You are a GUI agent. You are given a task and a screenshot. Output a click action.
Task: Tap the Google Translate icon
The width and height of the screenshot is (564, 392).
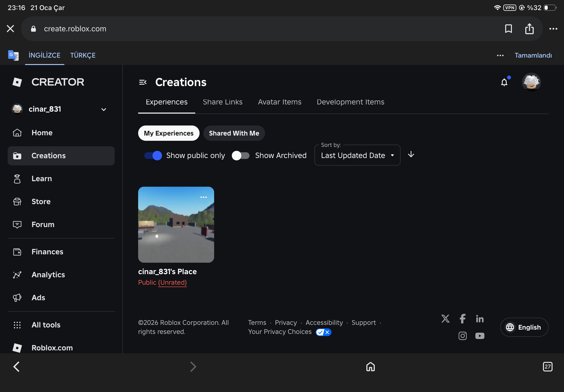(x=13, y=55)
